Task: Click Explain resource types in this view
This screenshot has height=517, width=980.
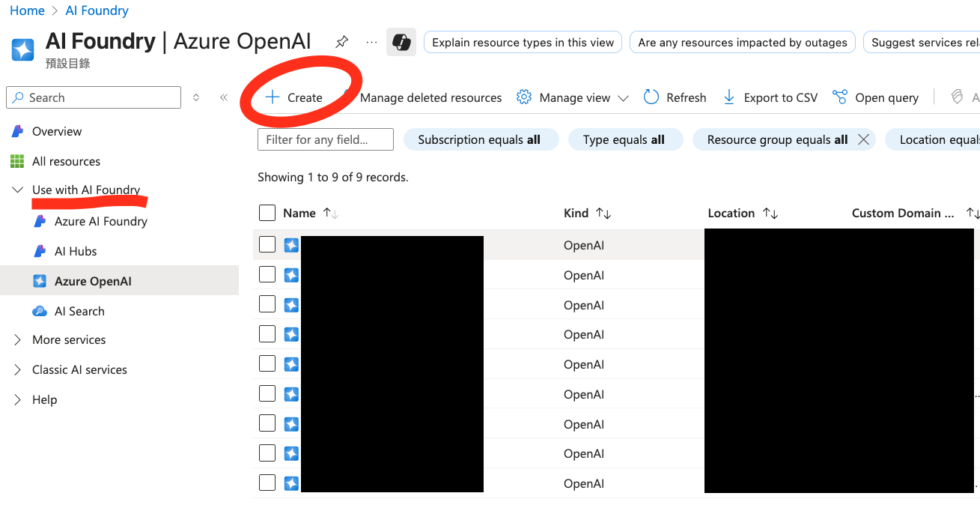Action: (x=523, y=43)
